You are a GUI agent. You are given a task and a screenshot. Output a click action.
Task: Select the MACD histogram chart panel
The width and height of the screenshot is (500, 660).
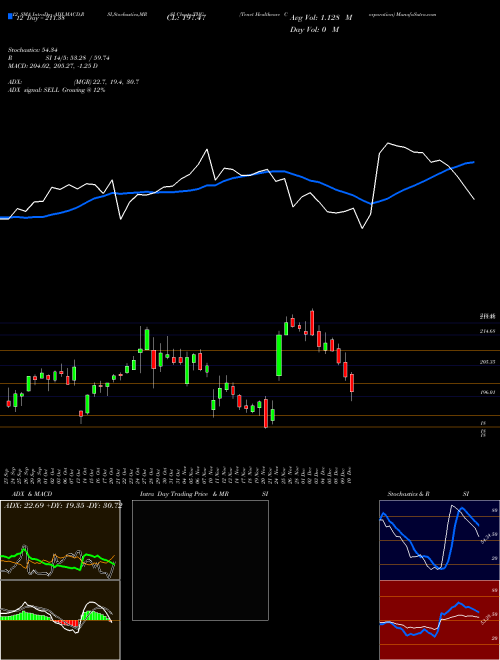tap(60, 620)
